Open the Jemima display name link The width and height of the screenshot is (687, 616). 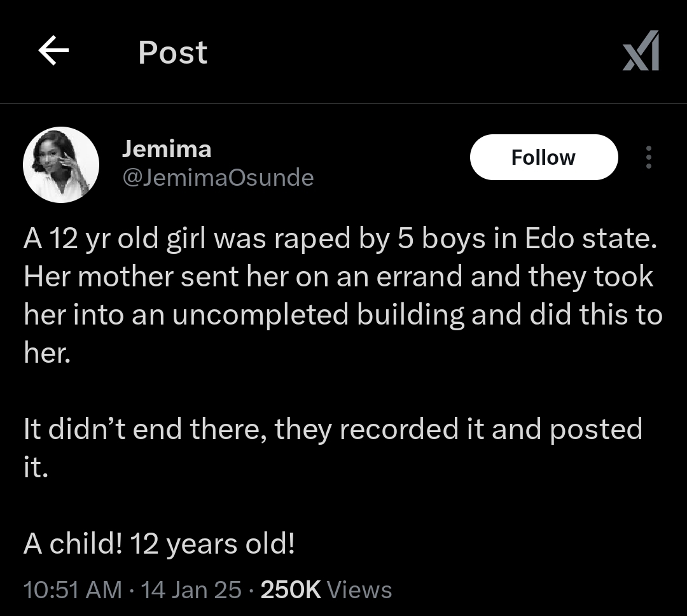[167, 149]
